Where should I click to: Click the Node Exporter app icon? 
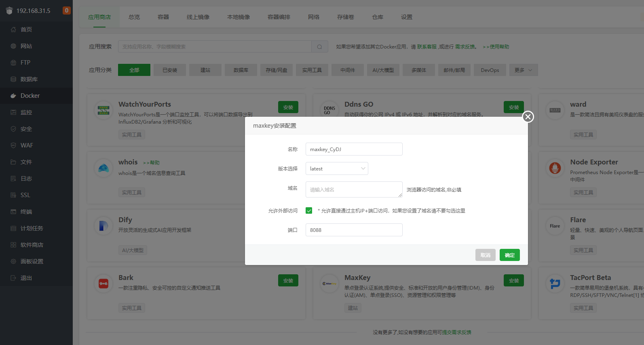[555, 168]
